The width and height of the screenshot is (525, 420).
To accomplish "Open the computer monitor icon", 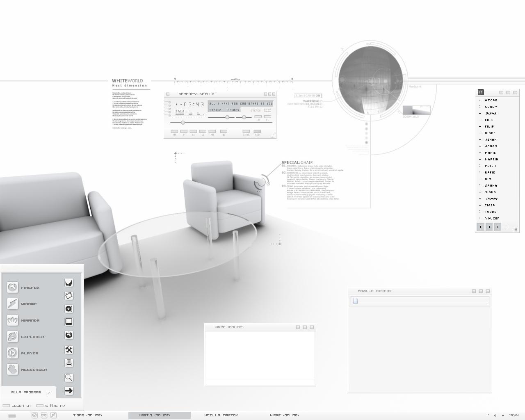I will pyautogui.click(x=69, y=322).
